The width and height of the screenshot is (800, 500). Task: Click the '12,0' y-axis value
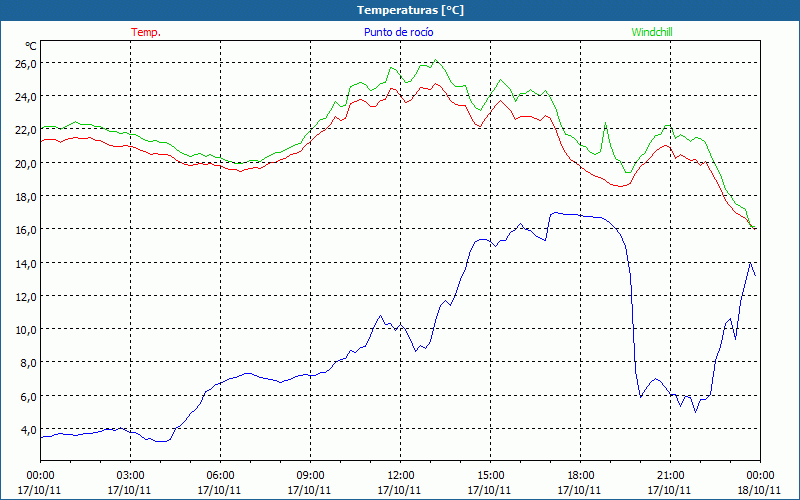pyautogui.click(x=26, y=297)
